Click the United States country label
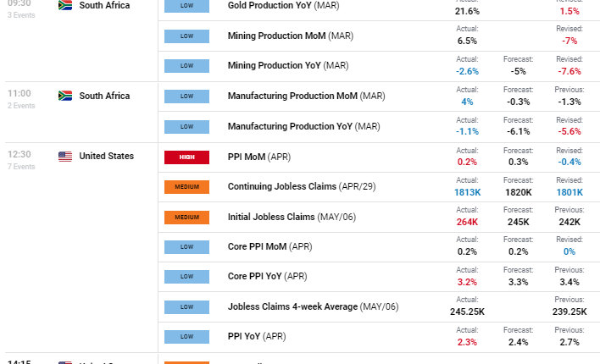The image size is (600, 364). (x=106, y=156)
